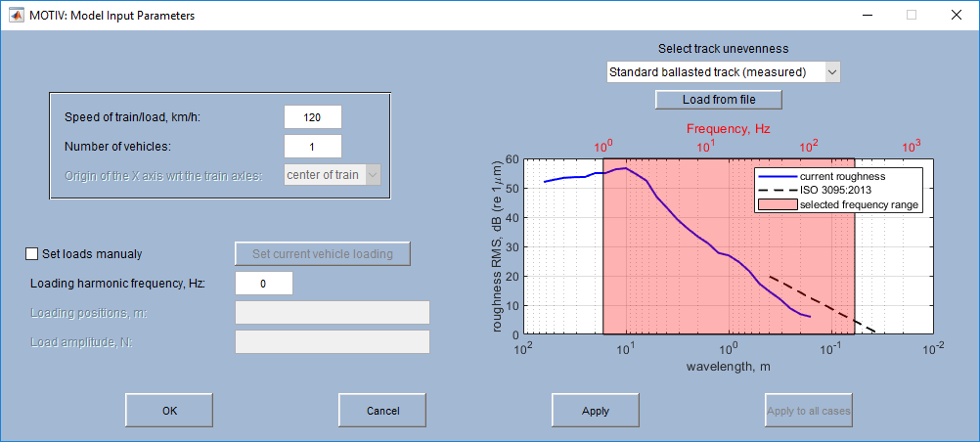Click selected frequency range legend swatch
The width and height of the screenshot is (980, 442).
777,204
